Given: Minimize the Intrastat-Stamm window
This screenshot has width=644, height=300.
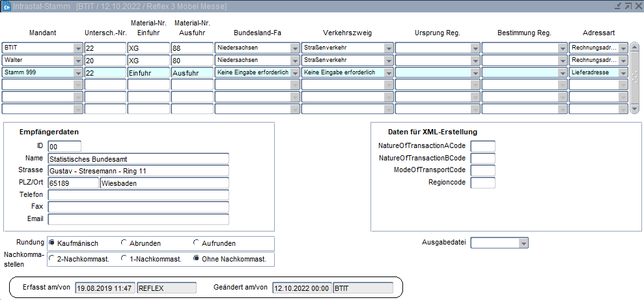Looking at the screenshot, I should (x=617, y=6).
